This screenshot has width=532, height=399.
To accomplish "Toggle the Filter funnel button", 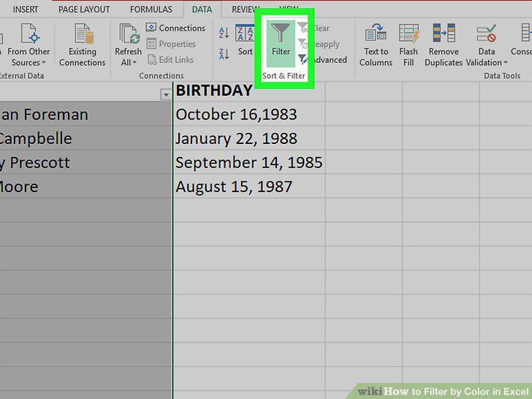I will point(281,43).
